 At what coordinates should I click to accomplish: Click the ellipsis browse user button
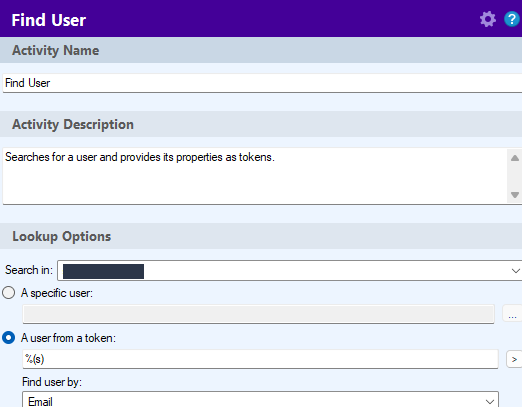512,314
